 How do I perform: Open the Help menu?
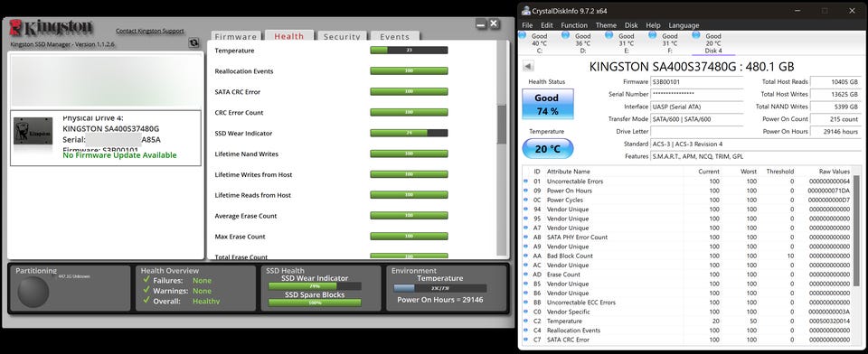click(653, 25)
